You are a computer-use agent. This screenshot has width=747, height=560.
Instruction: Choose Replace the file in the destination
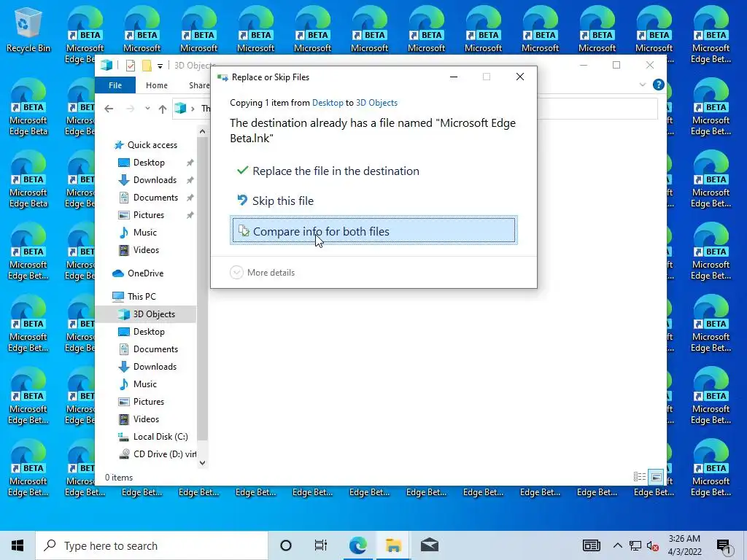coord(373,171)
